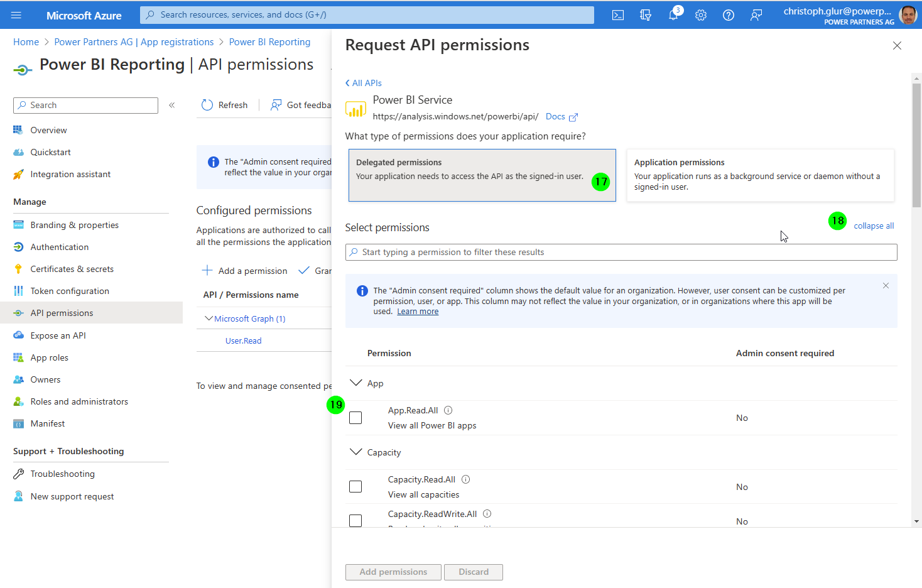The width and height of the screenshot is (922, 588).
Task: Click the Discard button
Action: tap(474, 572)
